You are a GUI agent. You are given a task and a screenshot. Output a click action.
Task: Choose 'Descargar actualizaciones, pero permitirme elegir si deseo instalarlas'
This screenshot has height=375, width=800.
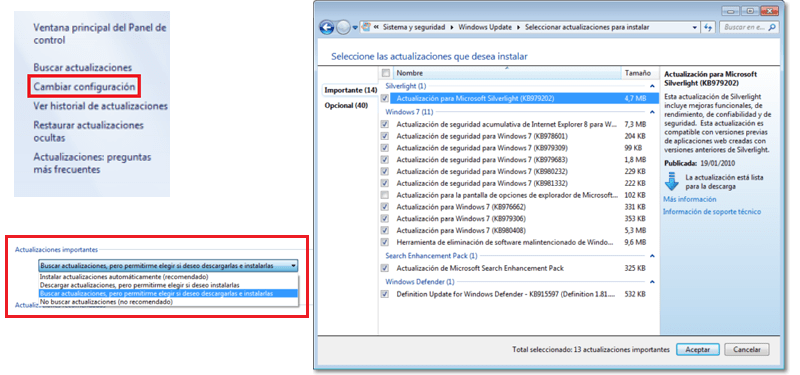pos(168,285)
